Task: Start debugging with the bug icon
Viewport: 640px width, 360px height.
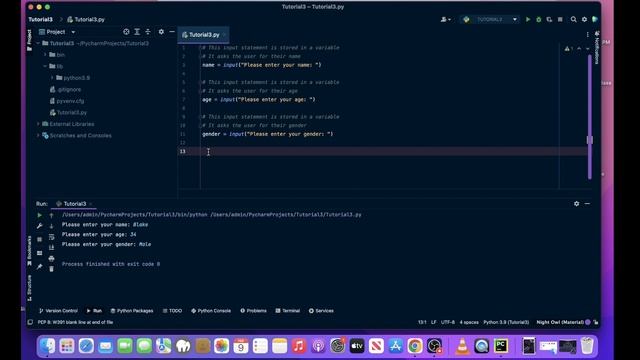Action: point(538,19)
